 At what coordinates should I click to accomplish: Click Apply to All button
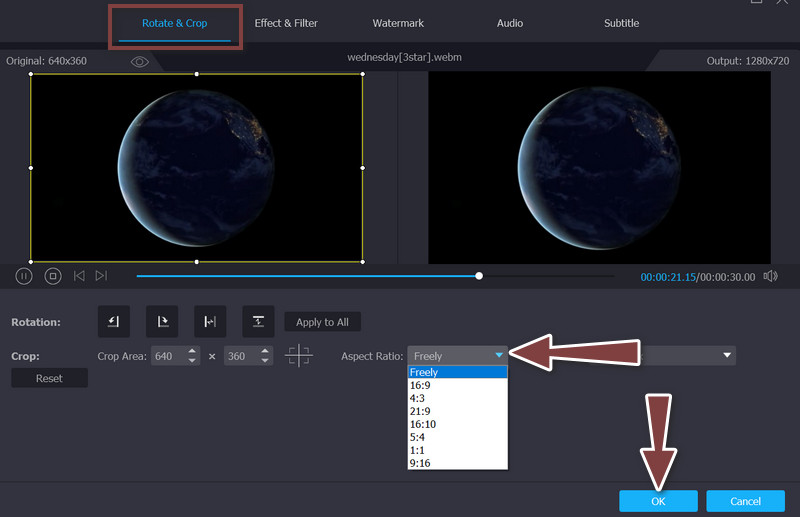pyautogui.click(x=322, y=322)
